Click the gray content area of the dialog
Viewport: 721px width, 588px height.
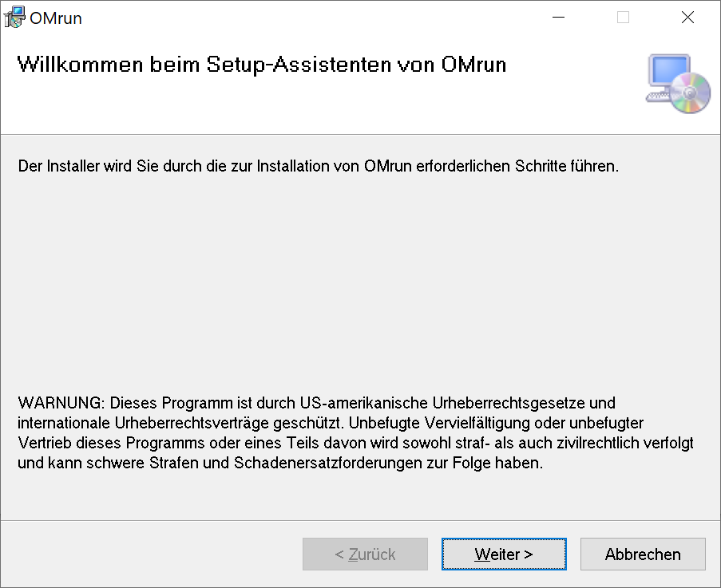[x=359, y=279]
